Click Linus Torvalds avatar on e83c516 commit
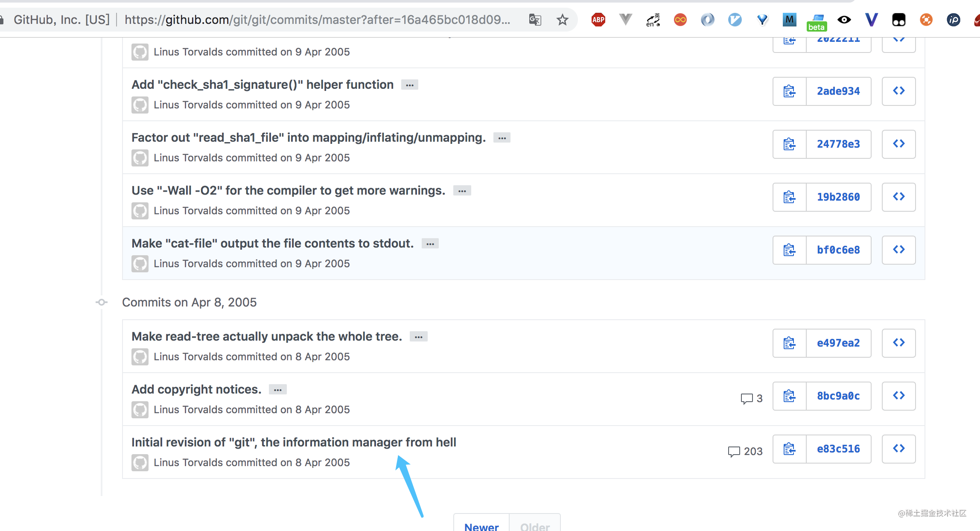This screenshot has width=980, height=531. (x=140, y=463)
